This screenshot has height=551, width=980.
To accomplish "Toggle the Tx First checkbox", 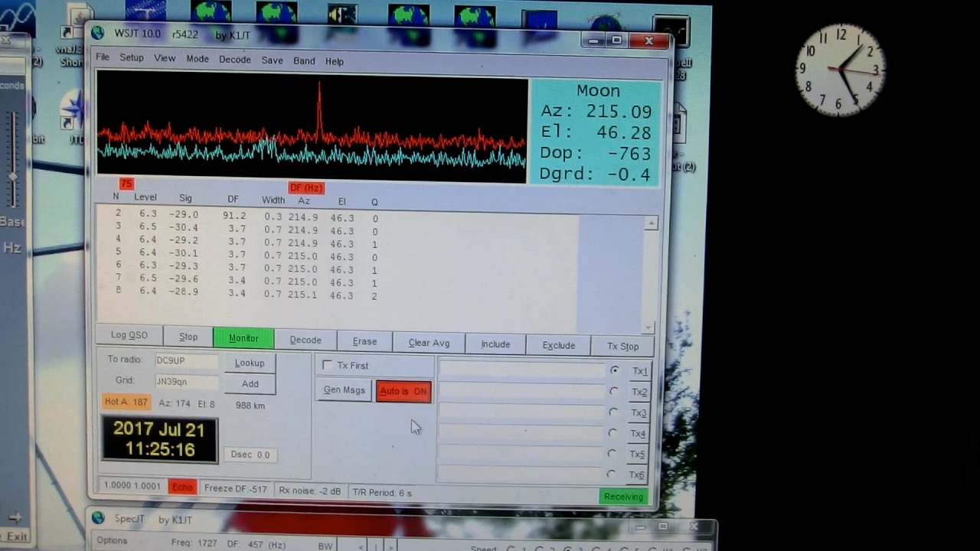I will click(x=328, y=365).
